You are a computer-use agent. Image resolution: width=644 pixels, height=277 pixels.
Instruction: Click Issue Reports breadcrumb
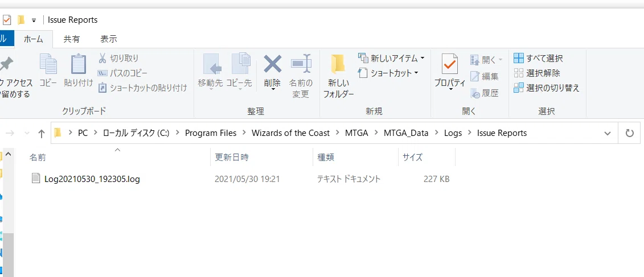coord(502,133)
